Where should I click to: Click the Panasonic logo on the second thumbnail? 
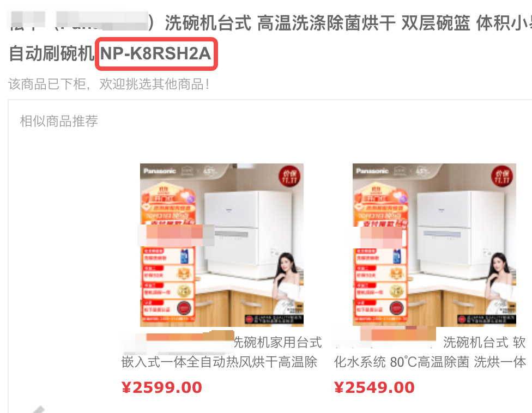tap(372, 171)
